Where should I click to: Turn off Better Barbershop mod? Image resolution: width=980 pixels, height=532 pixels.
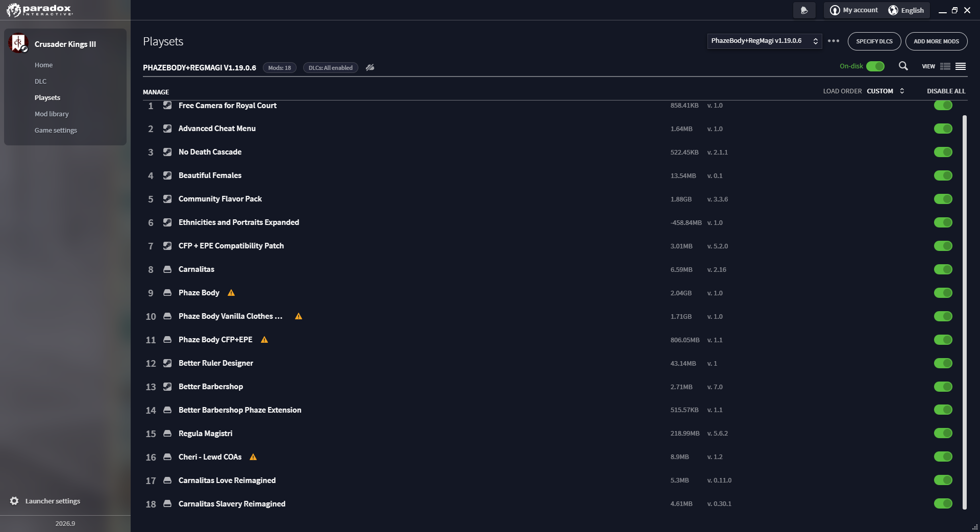(943, 387)
